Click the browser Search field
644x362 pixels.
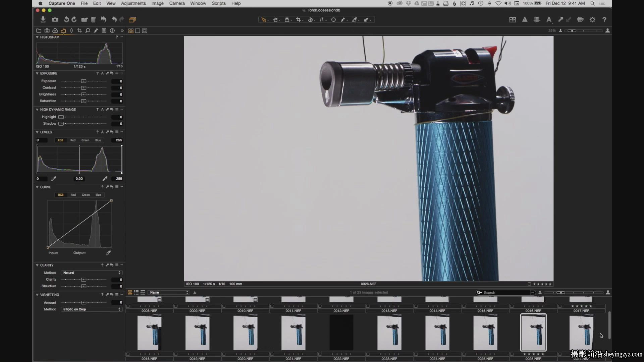(505, 293)
